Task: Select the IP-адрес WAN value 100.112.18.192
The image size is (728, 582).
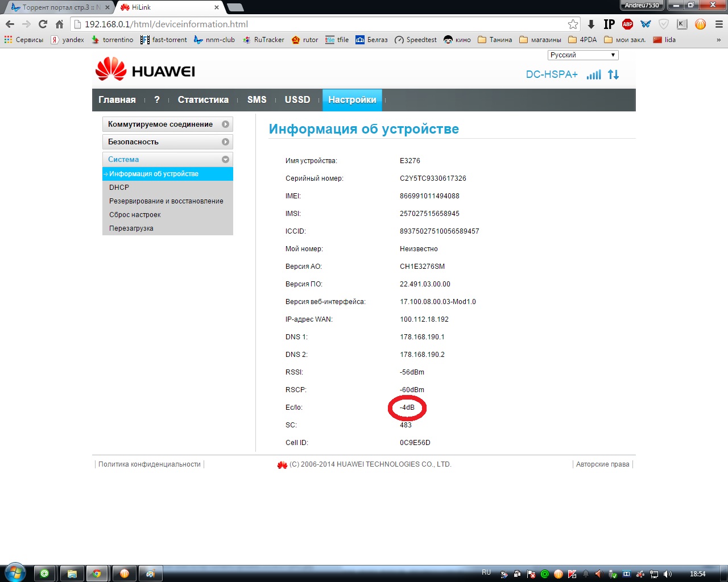Action: tap(424, 319)
